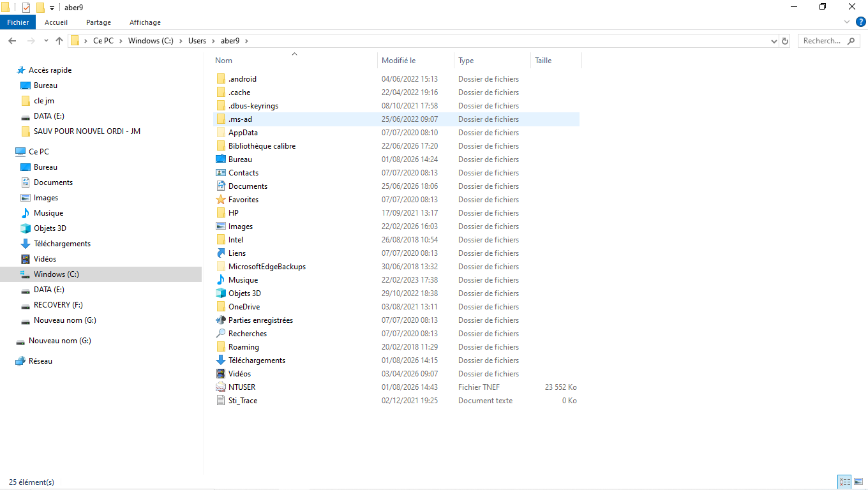This screenshot has height=490, width=868.
Task: Switch to the Accueil tab
Action: tap(56, 22)
